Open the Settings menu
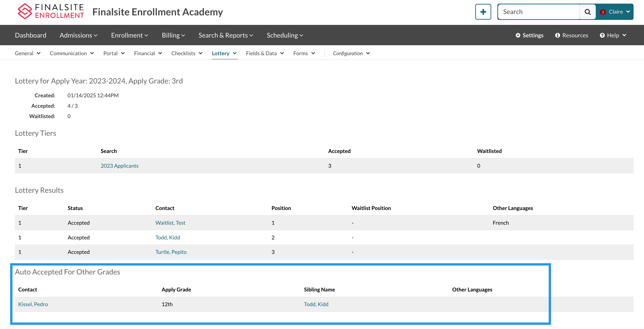The height and width of the screenshot is (329, 644). [530, 35]
